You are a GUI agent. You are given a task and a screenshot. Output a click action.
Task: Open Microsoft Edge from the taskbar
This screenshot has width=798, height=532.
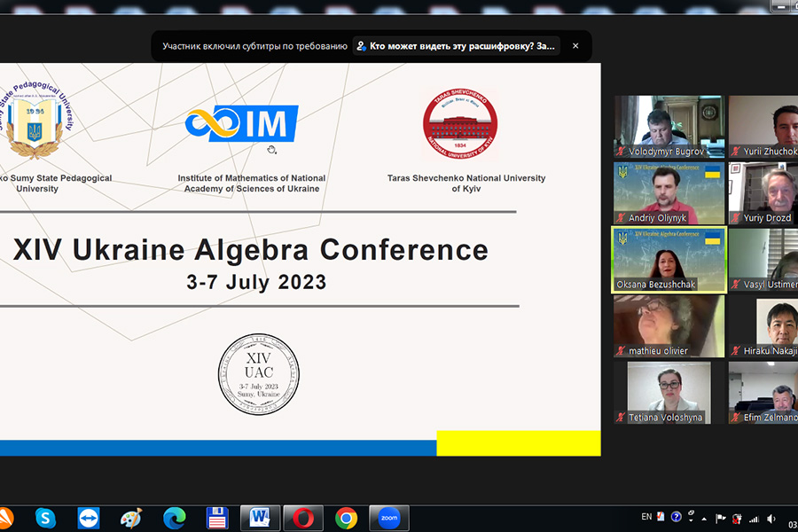click(x=175, y=518)
